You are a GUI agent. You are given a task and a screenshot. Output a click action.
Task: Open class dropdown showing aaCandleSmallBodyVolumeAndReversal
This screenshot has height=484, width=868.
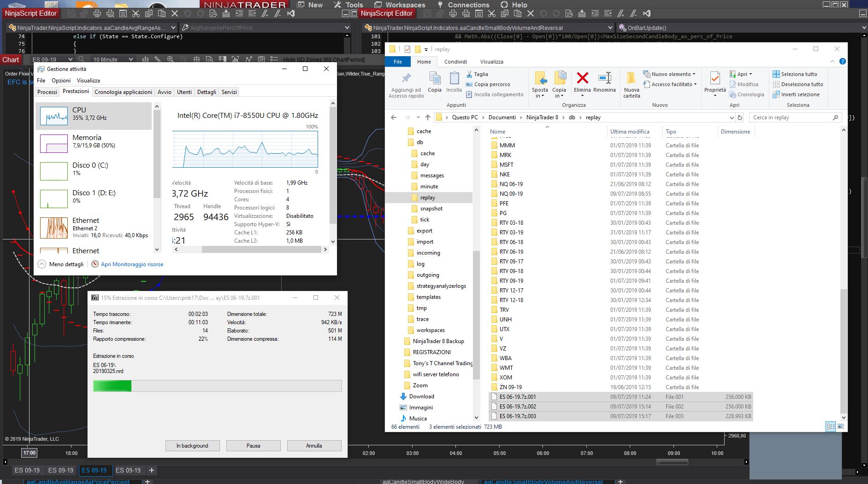610,28
